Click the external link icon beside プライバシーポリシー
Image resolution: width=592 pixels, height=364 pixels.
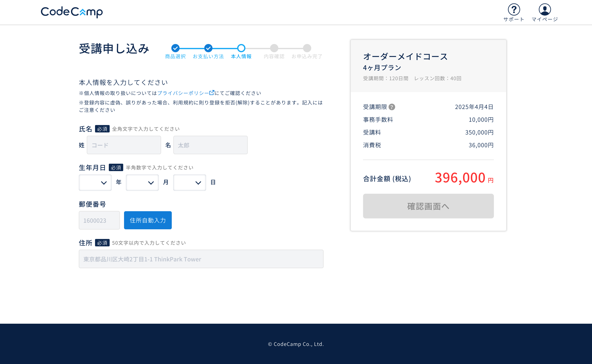[x=212, y=93]
